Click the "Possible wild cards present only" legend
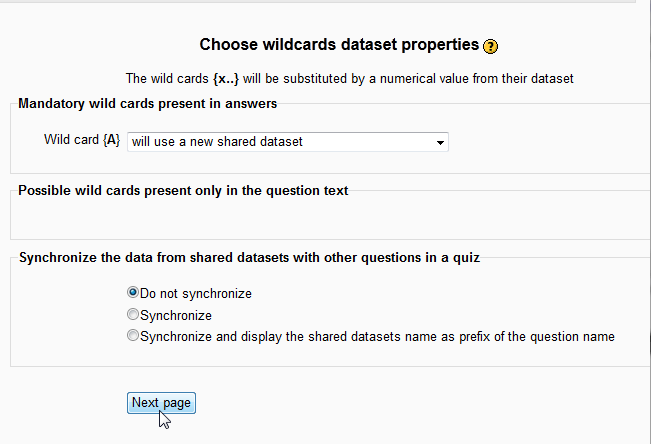 [183, 190]
